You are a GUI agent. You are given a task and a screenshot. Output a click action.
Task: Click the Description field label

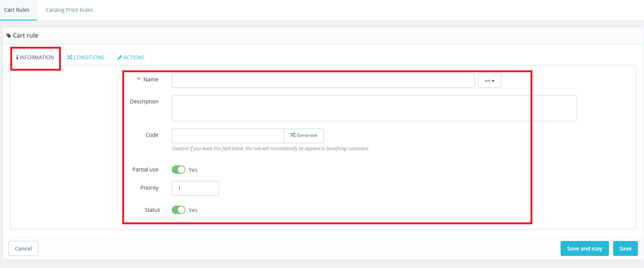pyautogui.click(x=144, y=101)
